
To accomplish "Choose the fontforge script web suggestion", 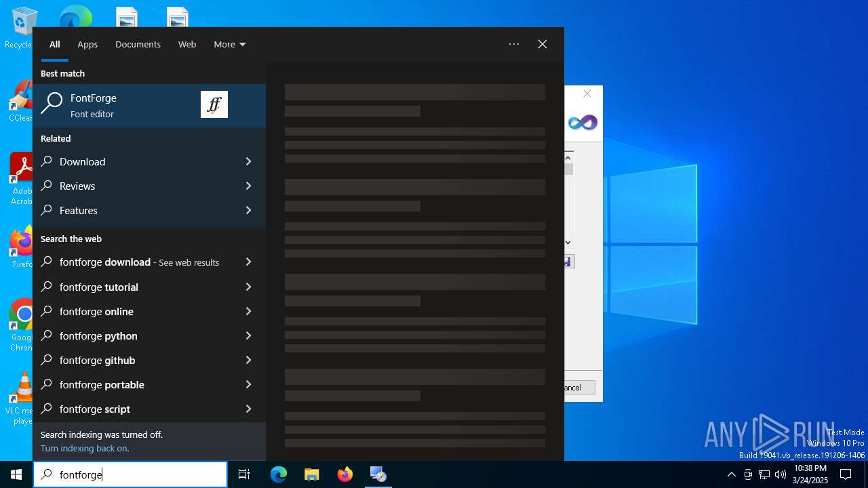I will 149,409.
